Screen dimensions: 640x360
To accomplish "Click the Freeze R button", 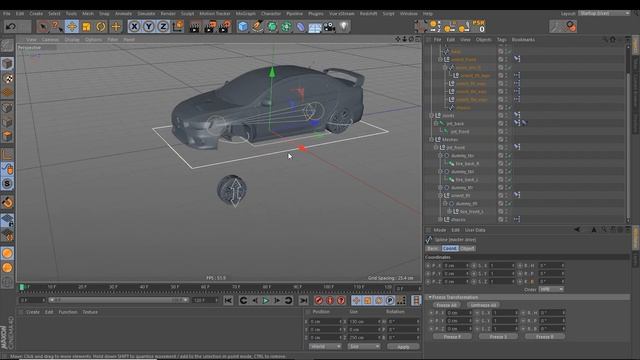I will (545, 337).
